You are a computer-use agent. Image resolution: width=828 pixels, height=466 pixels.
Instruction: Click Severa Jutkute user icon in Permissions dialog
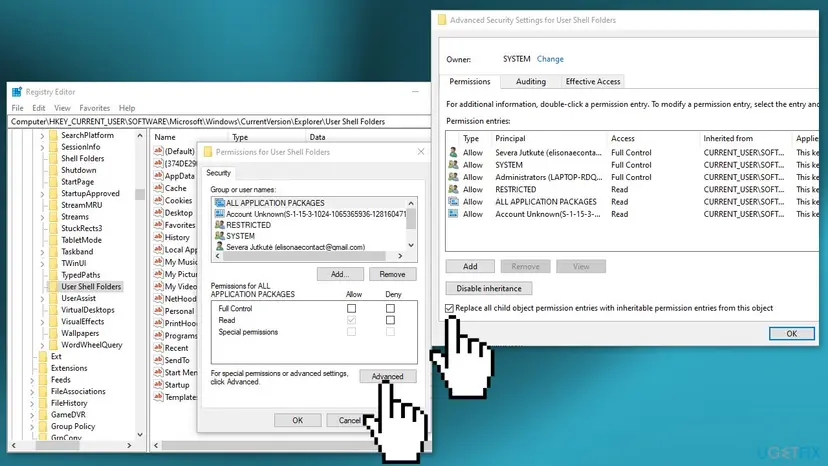220,247
